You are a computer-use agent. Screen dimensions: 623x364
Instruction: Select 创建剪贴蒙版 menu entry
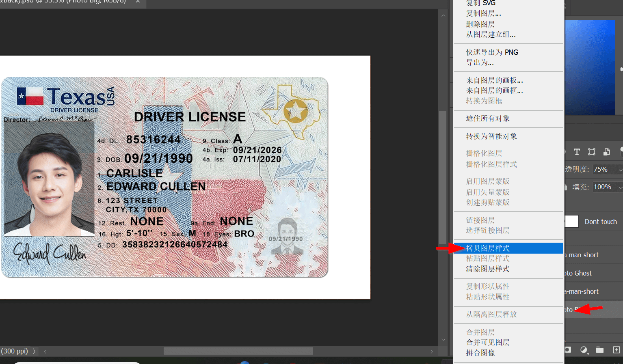tap(487, 202)
